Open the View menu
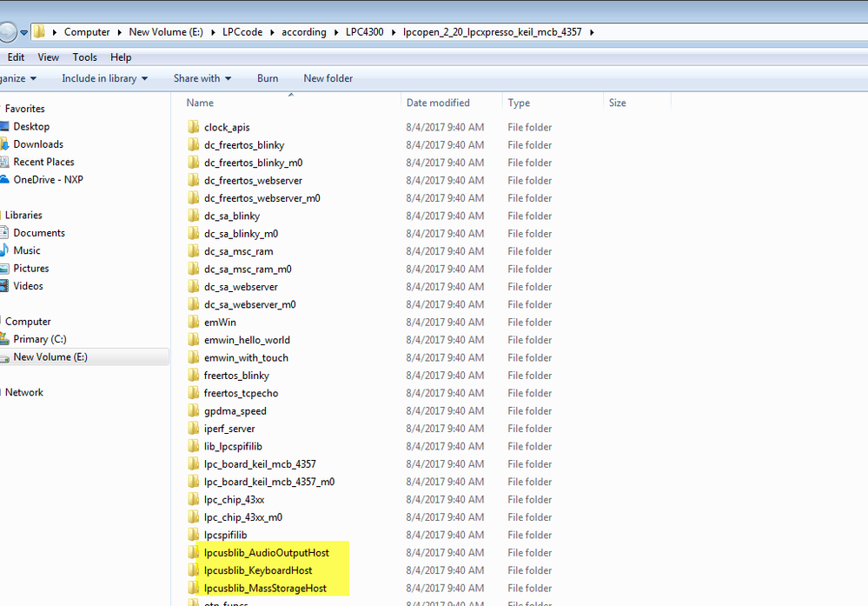The width and height of the screenshot is (868, 606). tap(48, 57)
